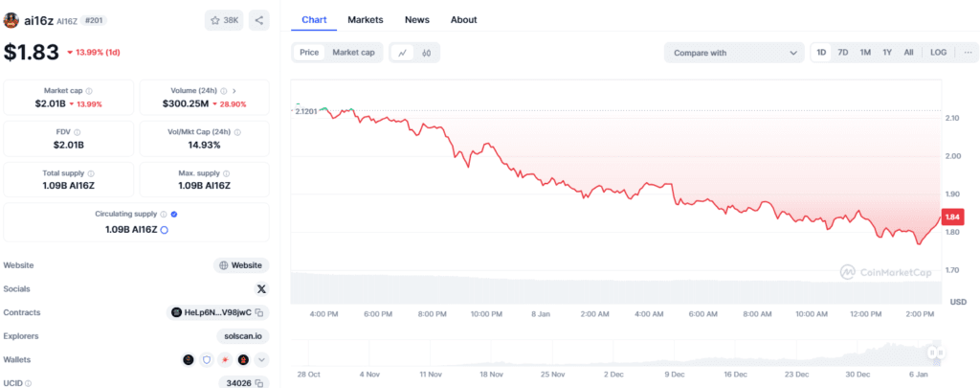
Task: Open the Compare with dropdown
Action: click(x=734, y=54)
